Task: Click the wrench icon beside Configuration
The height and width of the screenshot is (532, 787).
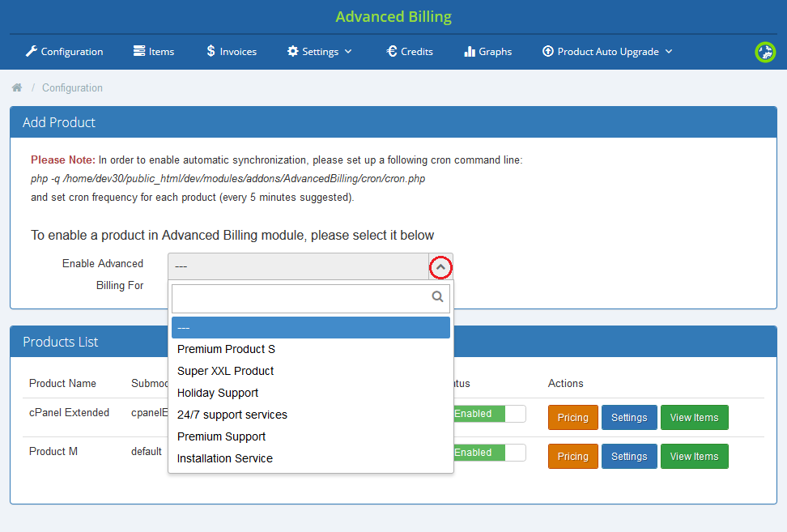Action: pyautogui.click(x=31, y=51)
